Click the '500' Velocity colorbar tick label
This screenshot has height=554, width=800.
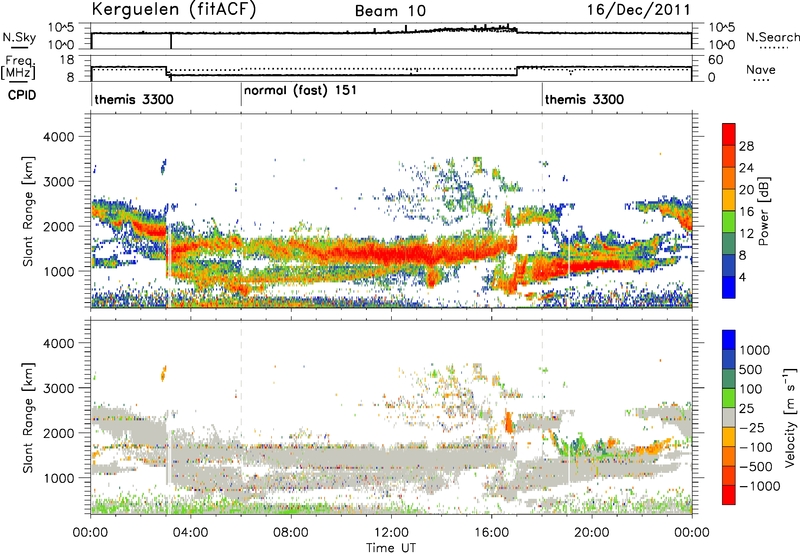point(753,369)
